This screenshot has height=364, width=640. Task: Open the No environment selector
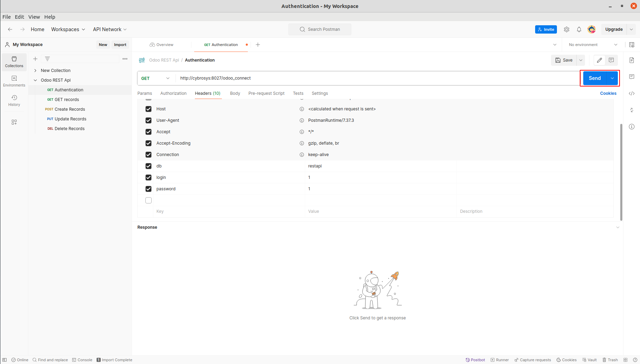tap(593, 45)
